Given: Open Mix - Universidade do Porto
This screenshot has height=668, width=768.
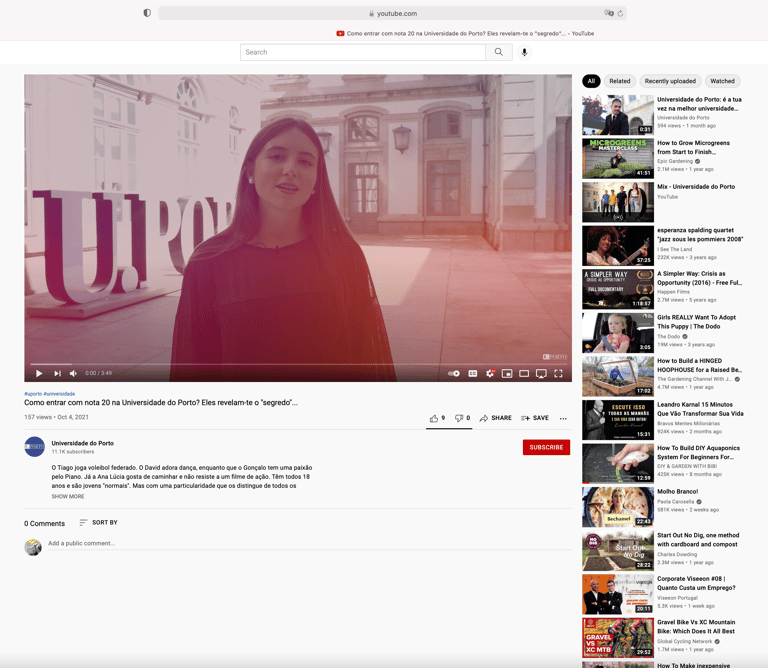Looking at the screenshot, I should (696, 187).
